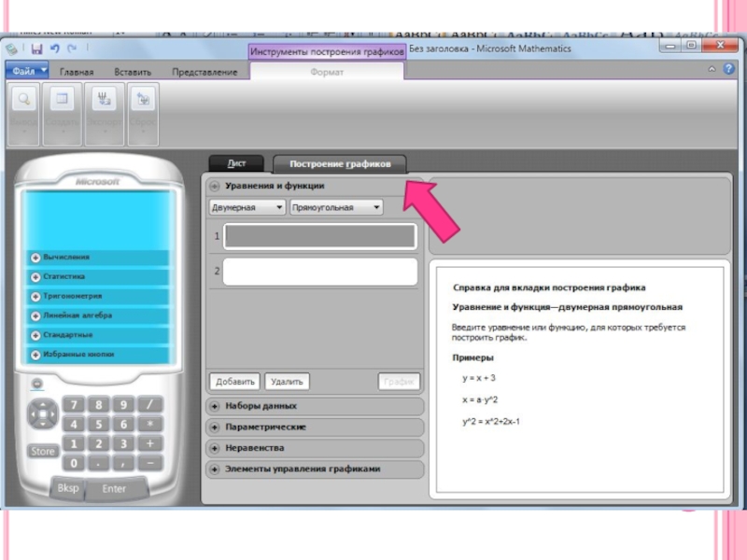Viewport: 747px width, 560px height.
Task: Open the Вставить ribbon tab
Action: (x=133, y=72)
